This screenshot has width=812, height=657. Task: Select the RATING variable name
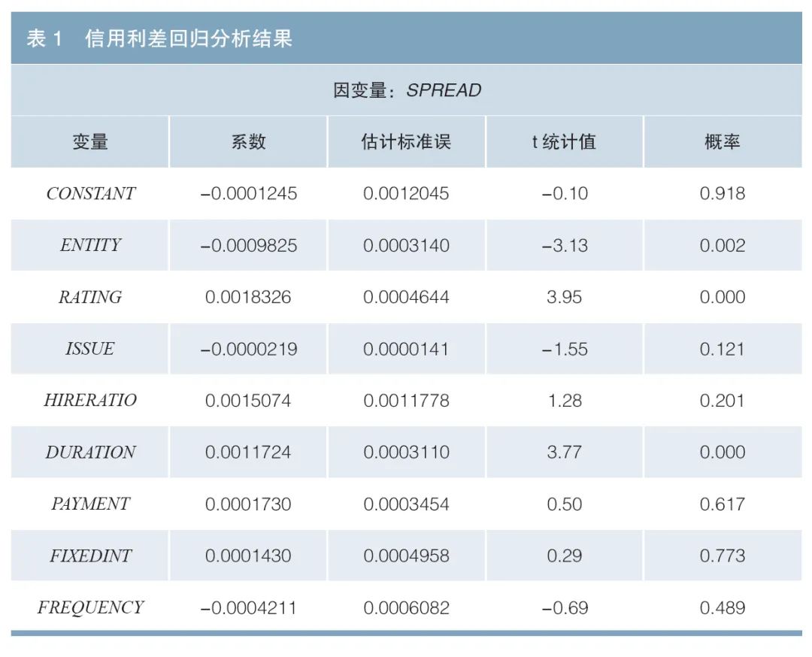[89, 297]
